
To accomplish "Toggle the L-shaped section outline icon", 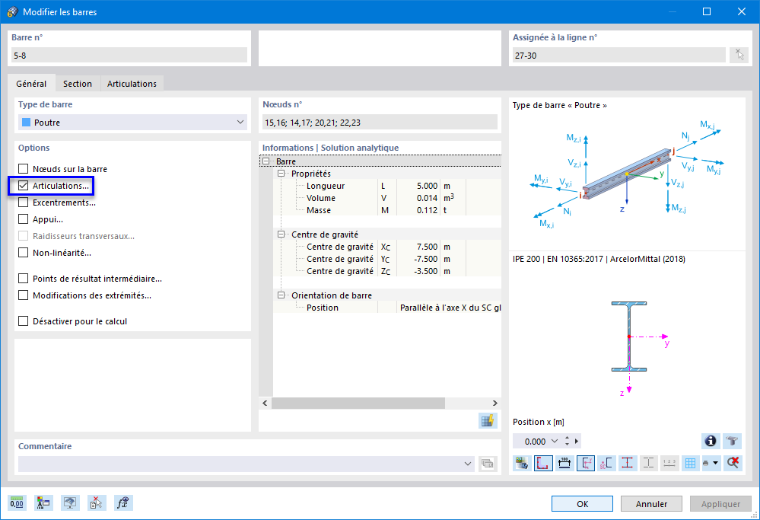I will click(543, 463).
